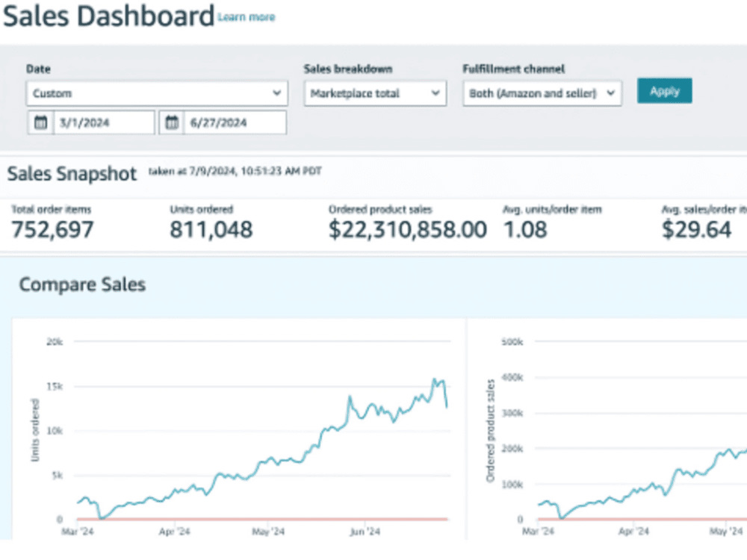The height and width of the screenshot is (560, 747).
Task: Click the start date field 3/1/2024
Action: point(105,122)
